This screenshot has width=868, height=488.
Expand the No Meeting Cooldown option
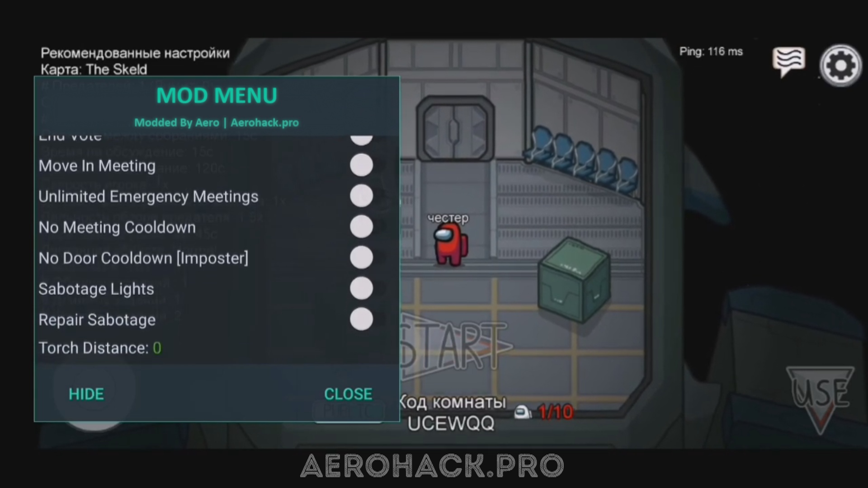pos(361,226)
